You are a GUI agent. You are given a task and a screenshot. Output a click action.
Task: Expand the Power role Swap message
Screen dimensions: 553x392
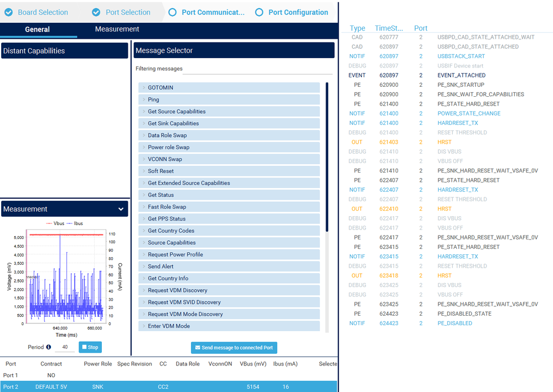click(x=229, y=147)
